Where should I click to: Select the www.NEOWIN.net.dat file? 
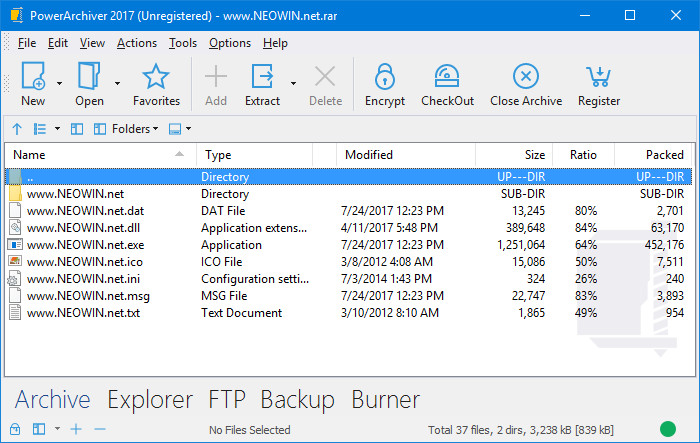[349, 211]
